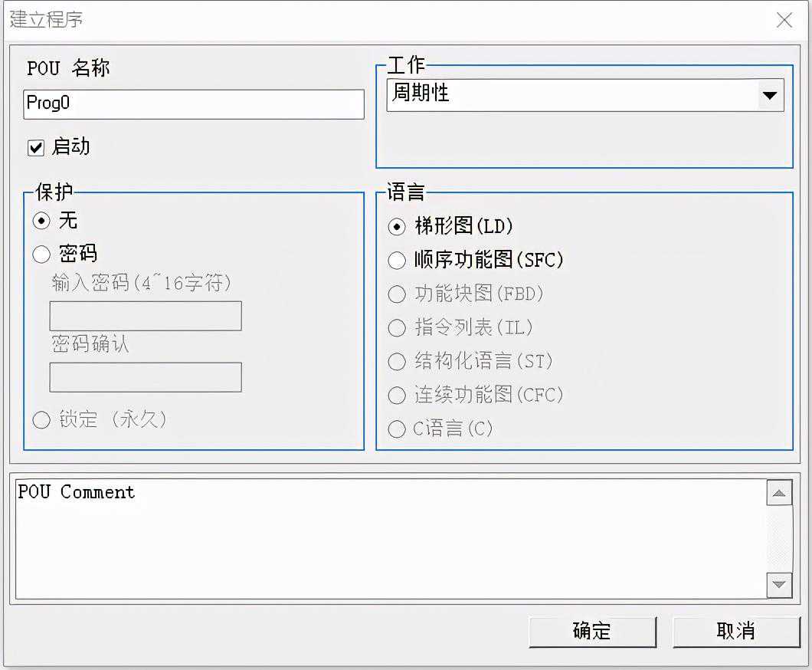Select 结构化语言(ST) radio button

click(x=397, y=362)
